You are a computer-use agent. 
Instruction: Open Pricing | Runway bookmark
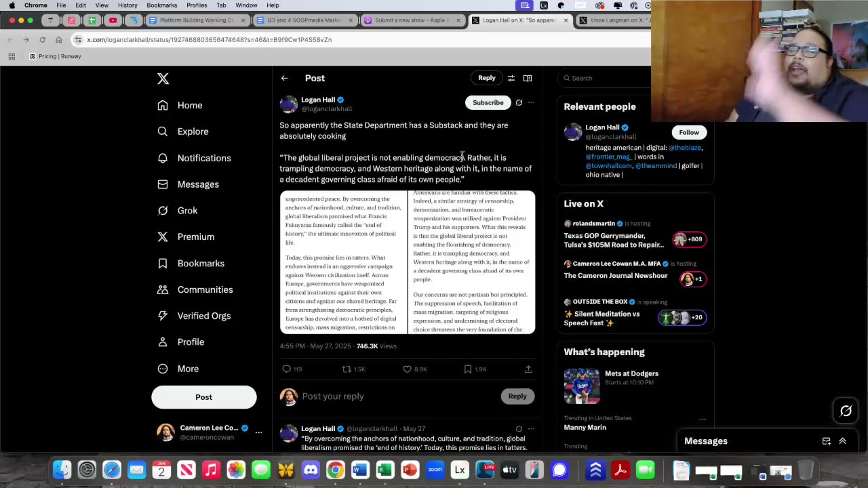pyautogui.click(x=55, y=56)
